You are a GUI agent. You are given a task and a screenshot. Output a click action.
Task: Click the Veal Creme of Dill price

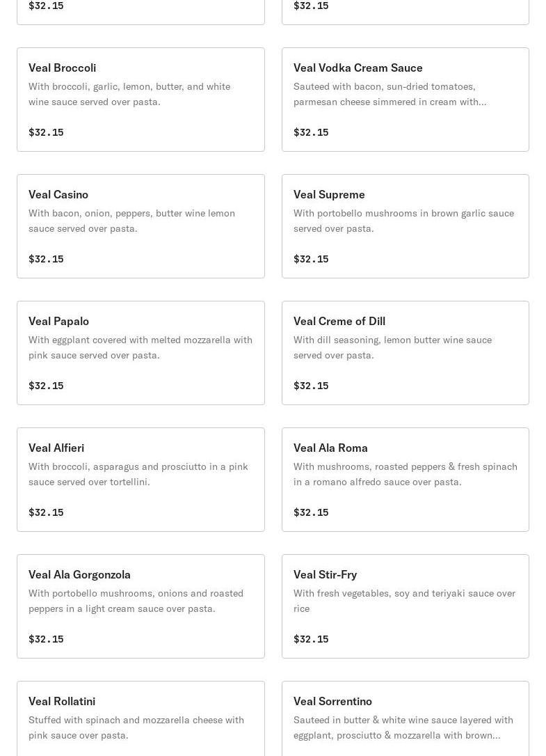coord(311,386)
